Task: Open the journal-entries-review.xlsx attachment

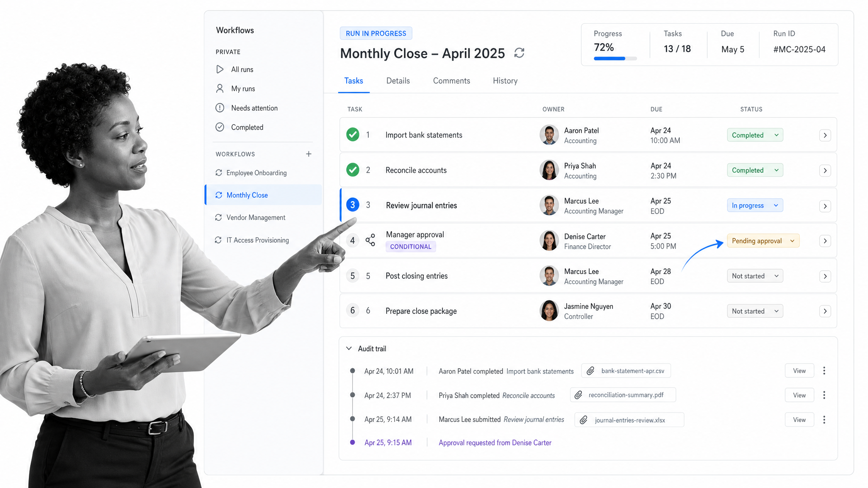Action: click(x=629, y=420)
